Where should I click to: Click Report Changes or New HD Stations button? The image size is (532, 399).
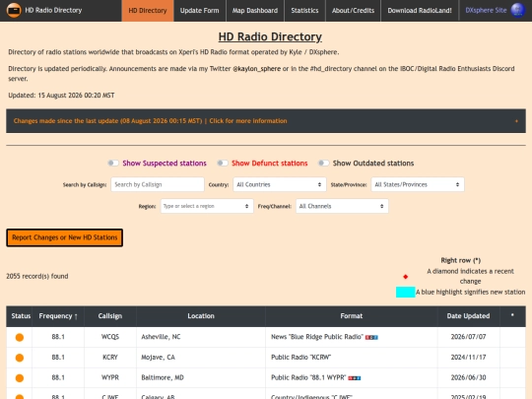tap(64, 237)
